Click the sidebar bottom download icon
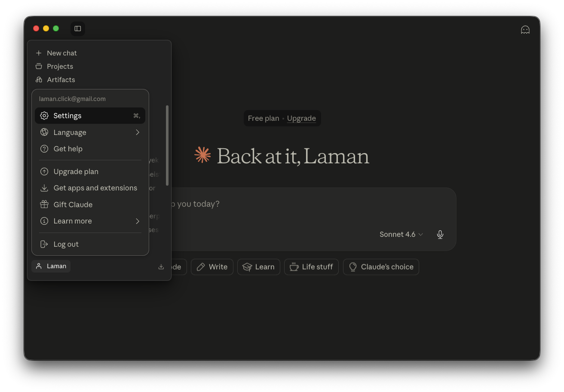 tap(161, 266)
